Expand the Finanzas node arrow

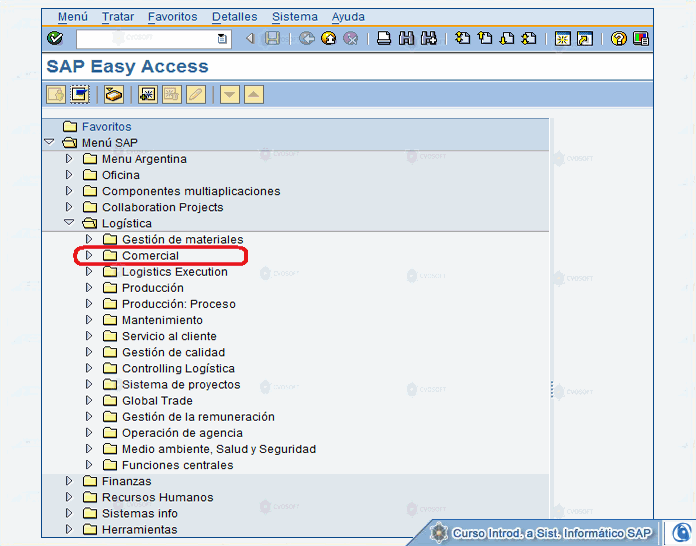click(69, 481)
